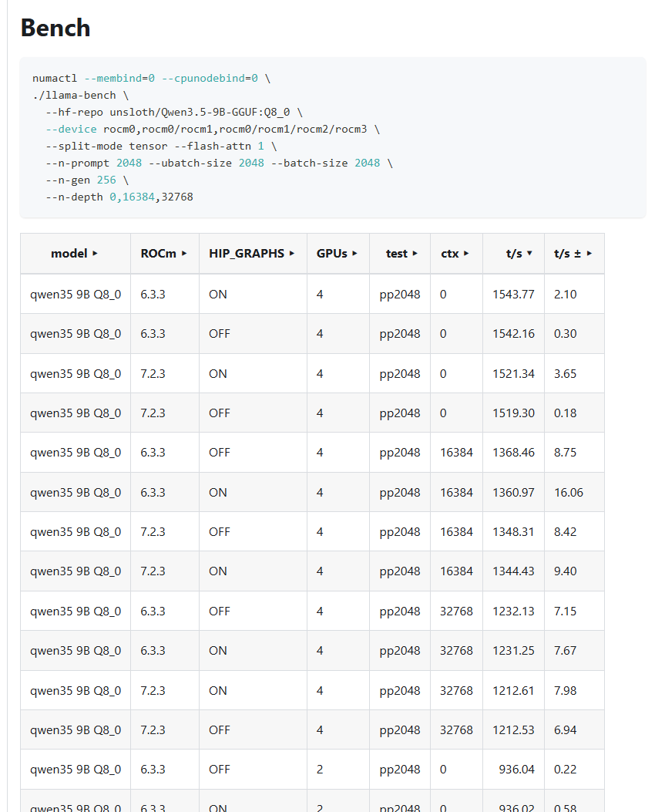Click the --device rocm0 line in code
The width and height of the screenshot is (665, 812).
(x=212, y=129)
